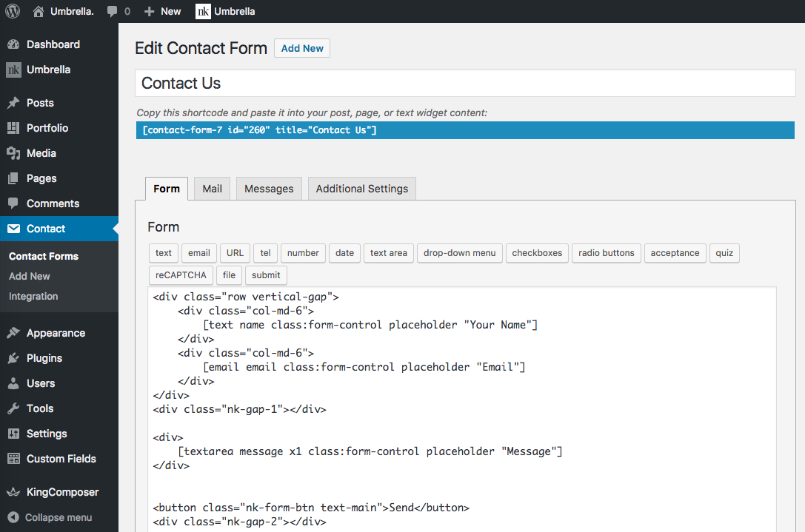The image size is (805, 532).
Task: Open Media library icon in sidebar
Action: click(14, 153)
